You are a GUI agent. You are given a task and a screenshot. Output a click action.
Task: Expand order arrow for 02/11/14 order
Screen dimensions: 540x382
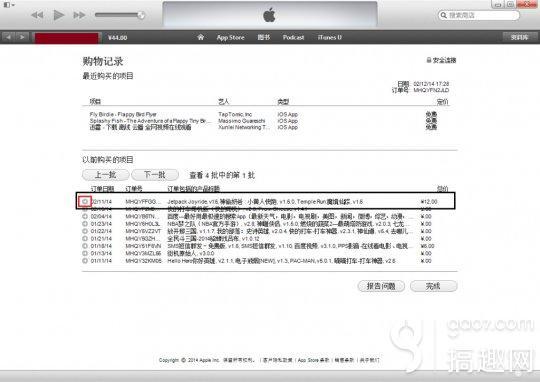[x=85, y=202]
